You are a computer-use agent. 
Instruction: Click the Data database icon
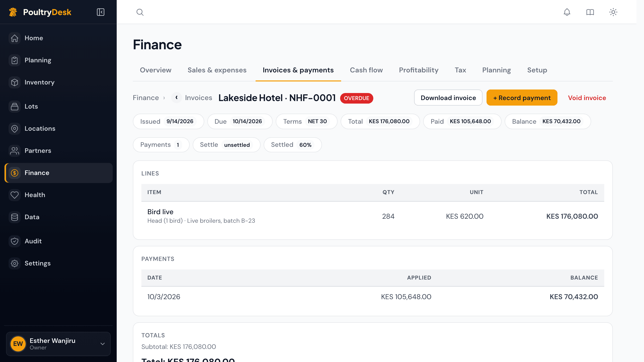[x=15, y=217]
